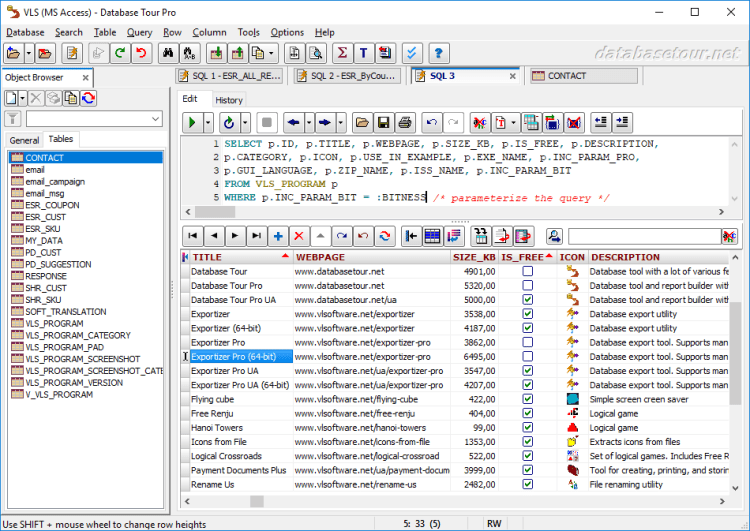Click the Sigma totals icon in main toolbar
Screen dimensions: 750x531
coord(342,53)
